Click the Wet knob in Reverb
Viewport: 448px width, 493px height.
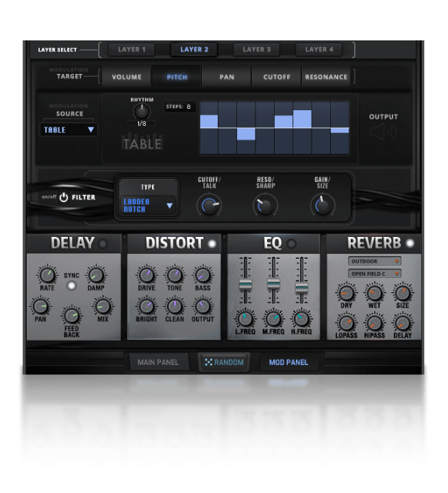(375, 293)
